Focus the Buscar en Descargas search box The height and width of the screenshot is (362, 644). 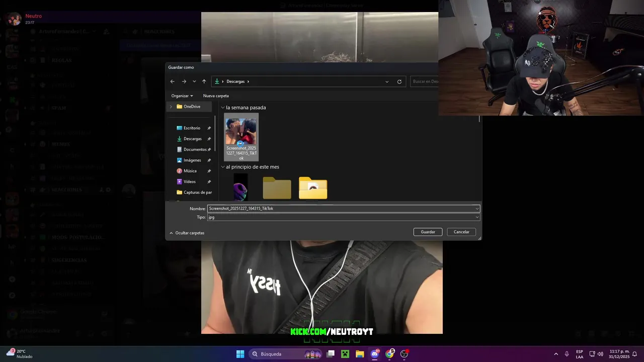click(425, 81)
